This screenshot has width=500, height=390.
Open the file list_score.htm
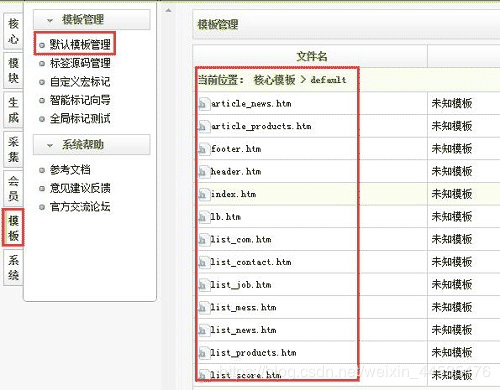click(246, 375)
